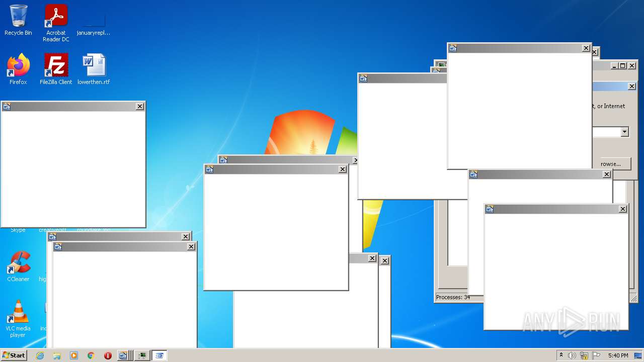
Task: Click the Word icon on the center front window's title bar
Action: pyautogui.click(x=209, y=169)
